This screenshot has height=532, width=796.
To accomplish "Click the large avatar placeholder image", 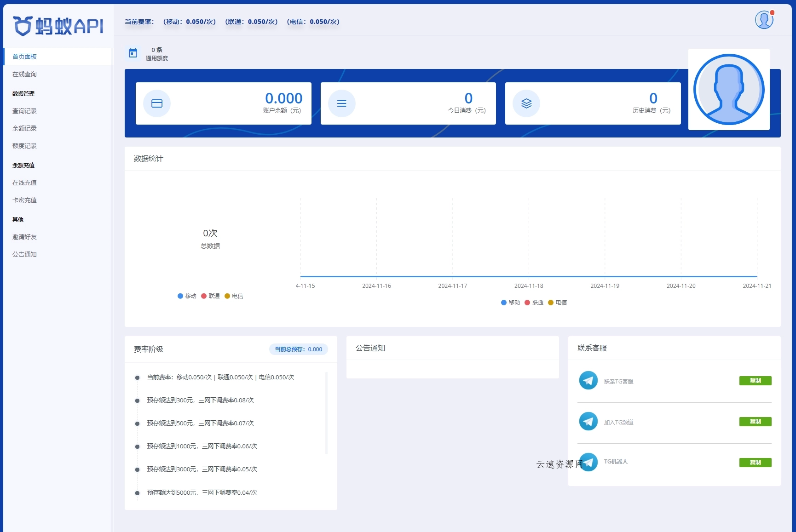I will tap(728, 90).
